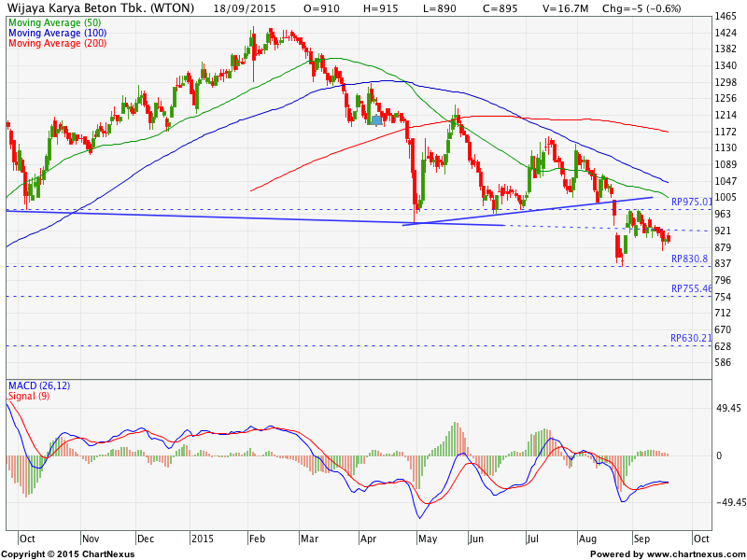Click the V=16.7M volume value

(x=565, y=8)
